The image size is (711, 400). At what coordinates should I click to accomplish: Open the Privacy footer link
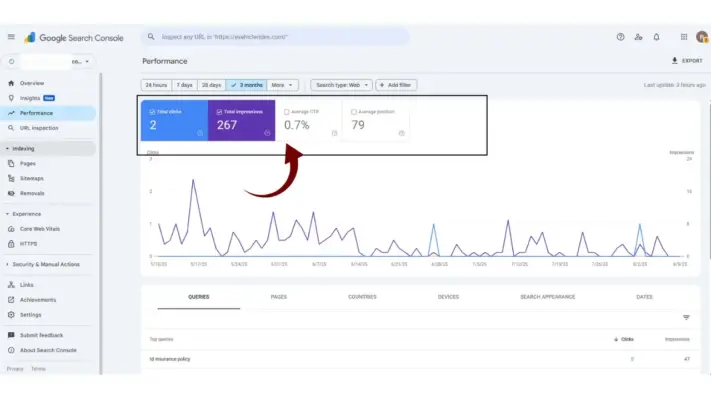click(x=15, y=369)
